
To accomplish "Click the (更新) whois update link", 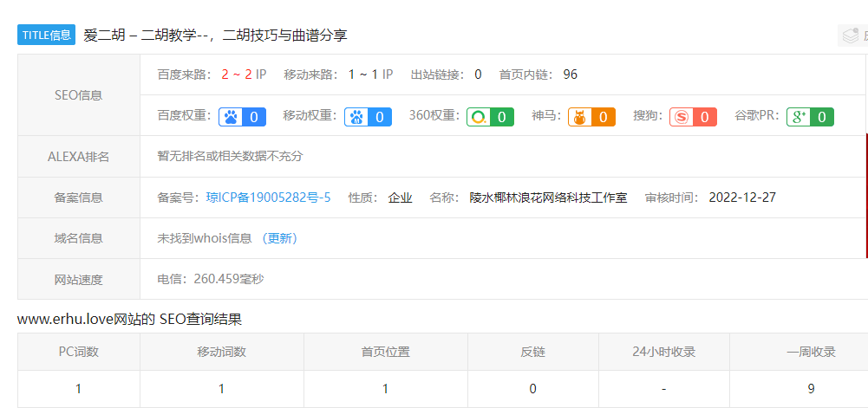I will pyautogui.click(x=280, y=238).
